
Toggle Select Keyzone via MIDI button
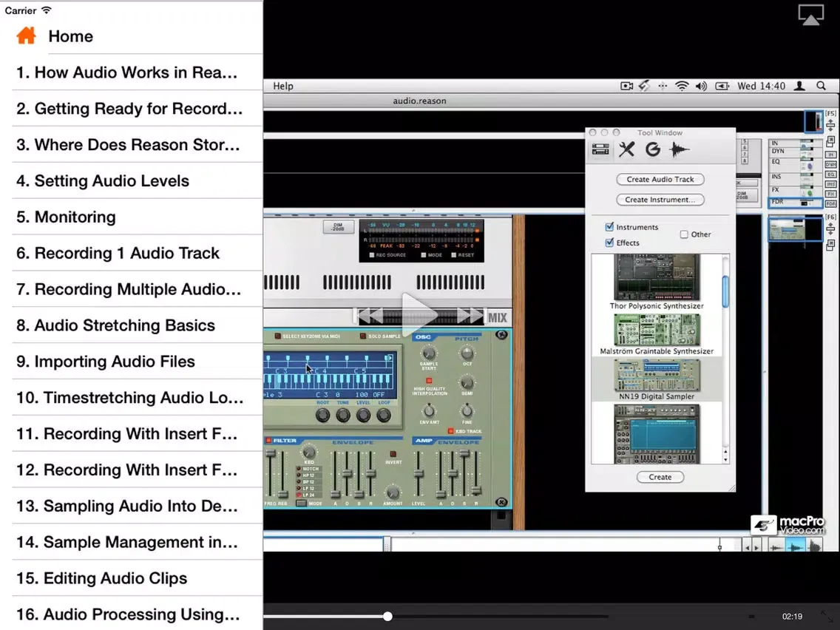[x=277, y=336]
